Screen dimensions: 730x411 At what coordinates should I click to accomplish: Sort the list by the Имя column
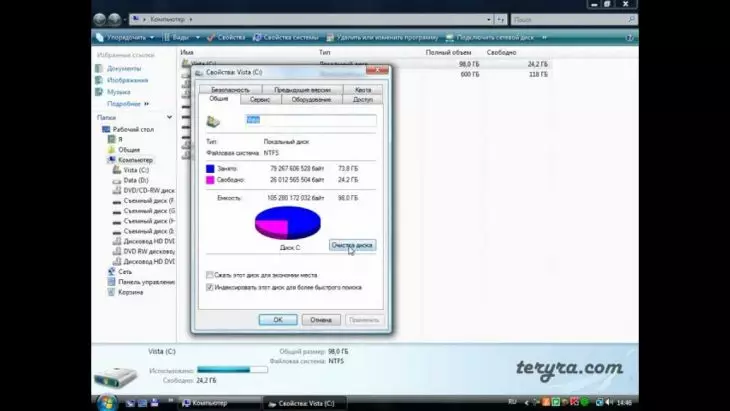coord(187,53)
